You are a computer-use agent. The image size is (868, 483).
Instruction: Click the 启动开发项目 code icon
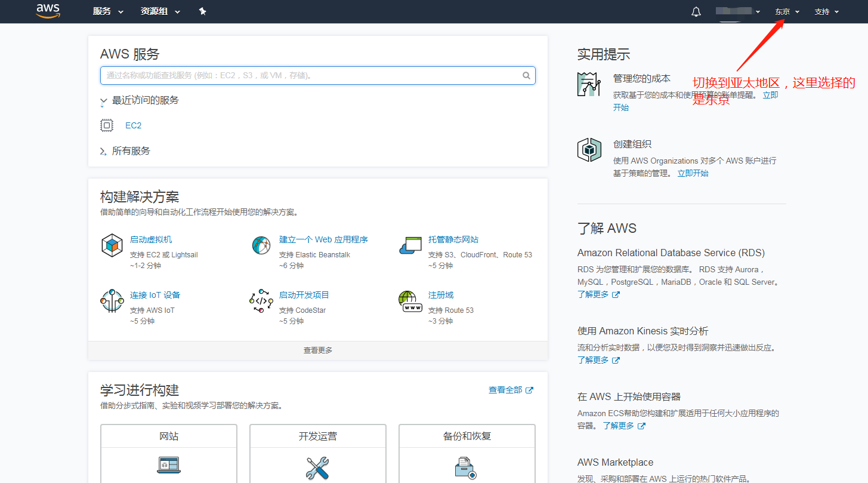coord(261,301)
